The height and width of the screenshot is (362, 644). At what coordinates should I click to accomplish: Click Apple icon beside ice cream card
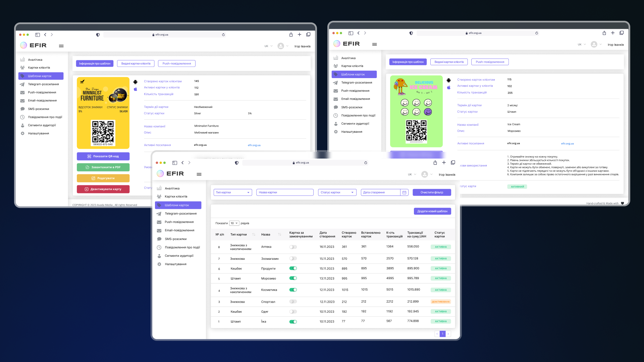(x=448, y=87)
